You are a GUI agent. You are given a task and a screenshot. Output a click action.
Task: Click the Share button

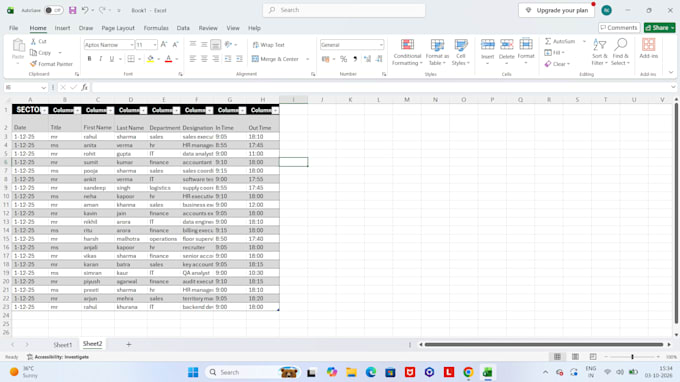(x=659, y=28)
